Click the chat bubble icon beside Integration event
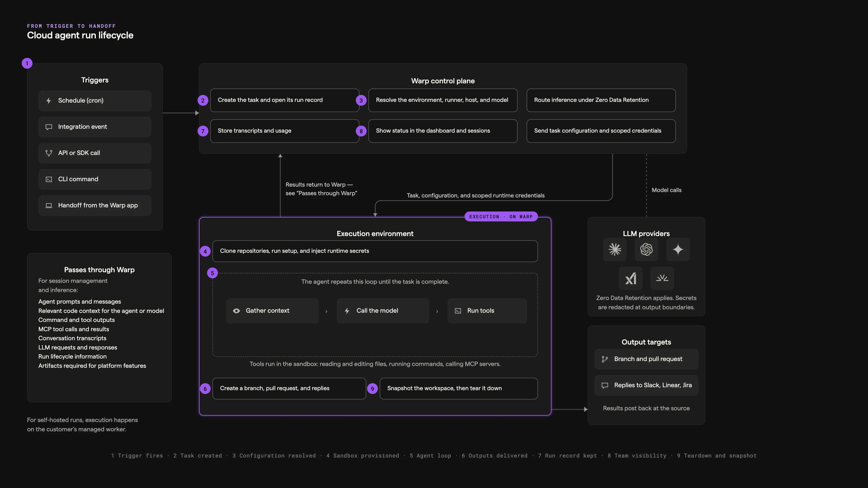 coord(49,127)
